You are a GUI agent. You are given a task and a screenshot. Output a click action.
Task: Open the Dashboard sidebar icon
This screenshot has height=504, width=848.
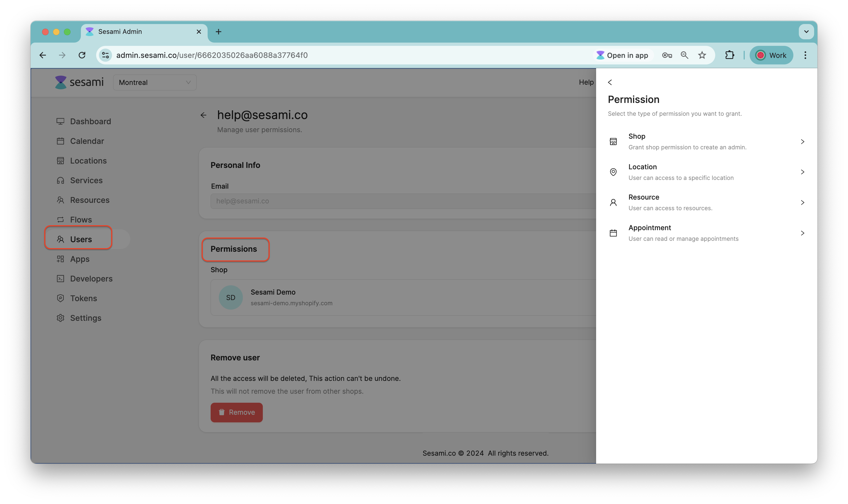[x=60, y=121]
